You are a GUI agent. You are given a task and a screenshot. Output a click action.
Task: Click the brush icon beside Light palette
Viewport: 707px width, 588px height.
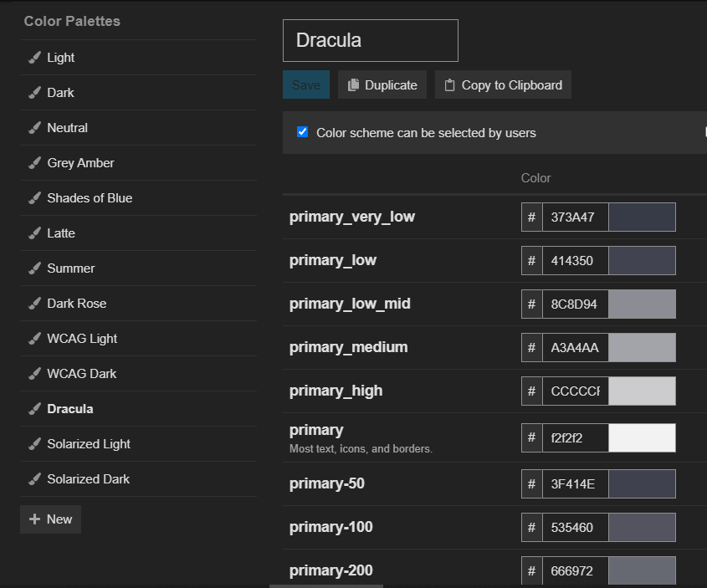[x=34, y=57]
